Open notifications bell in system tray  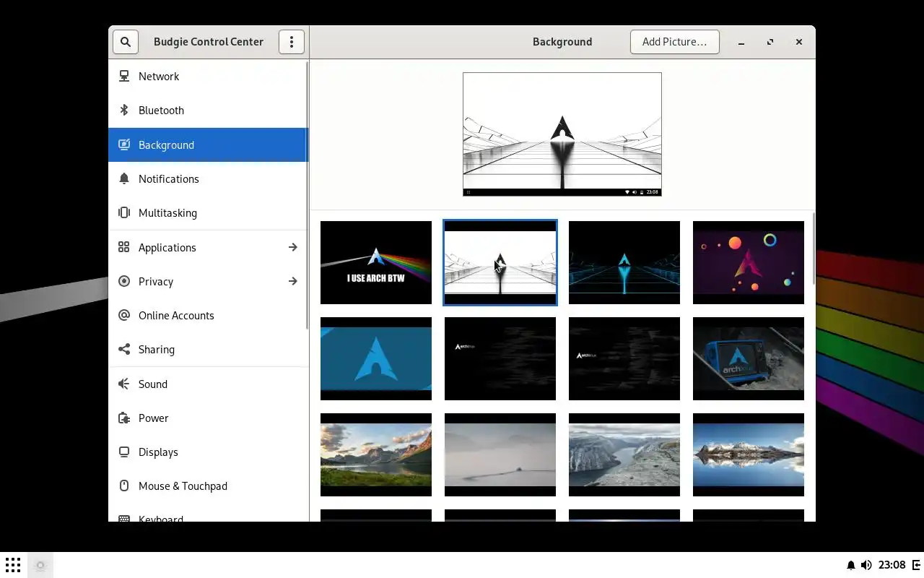click(x=850, y=565)
